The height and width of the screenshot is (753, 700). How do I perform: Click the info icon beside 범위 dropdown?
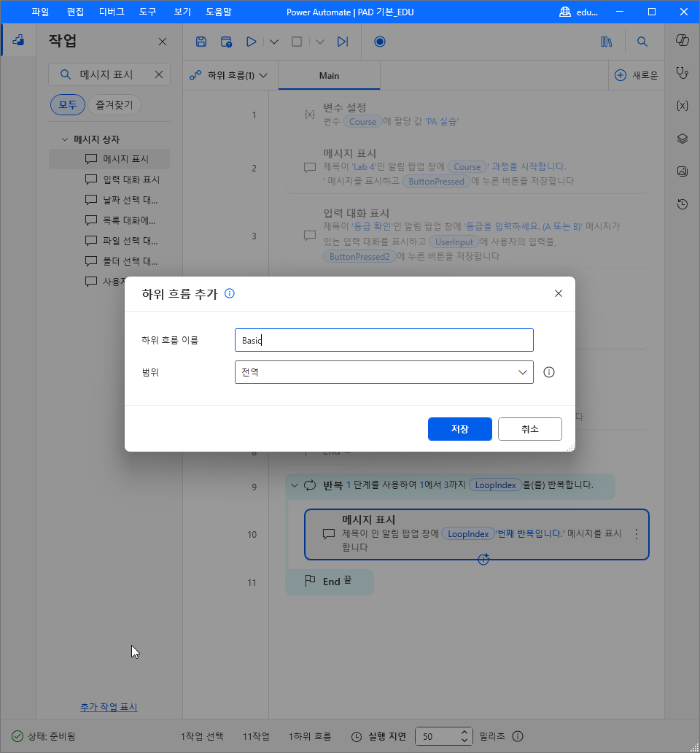click(549, 372)
